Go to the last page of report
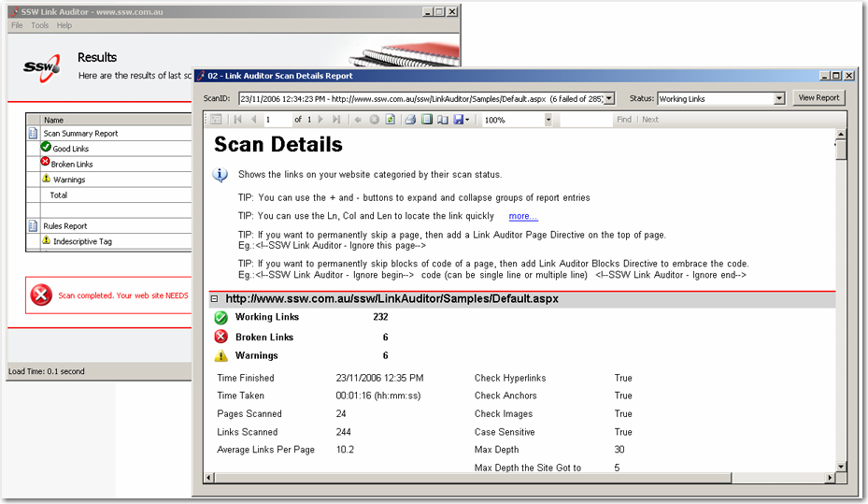This screenshot has height=504, width=868. point(336,120)
